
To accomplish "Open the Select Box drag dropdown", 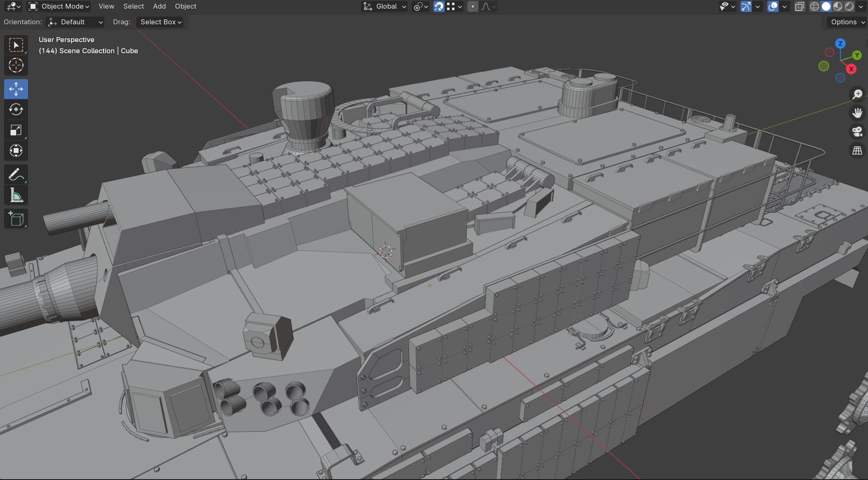I will (x=161, y=22).
